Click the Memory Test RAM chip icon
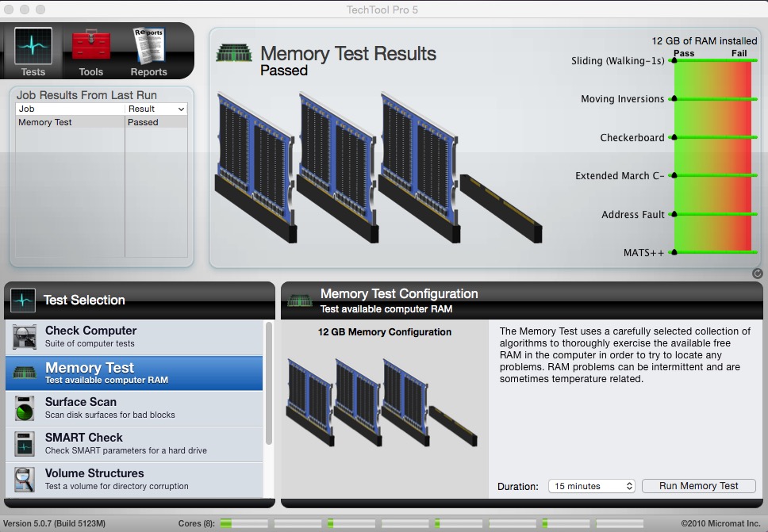The width and height of the screenshot is (768, 532). (x=25, y=373)
